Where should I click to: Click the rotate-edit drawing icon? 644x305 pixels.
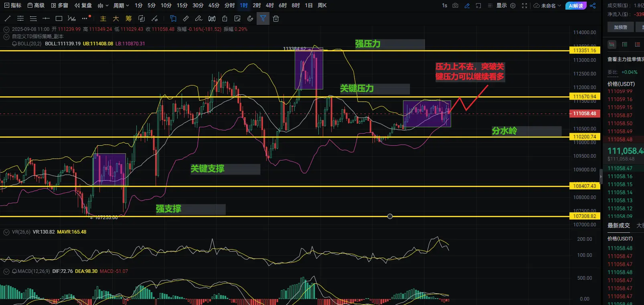pyautogui.click(x=142, y=18)
